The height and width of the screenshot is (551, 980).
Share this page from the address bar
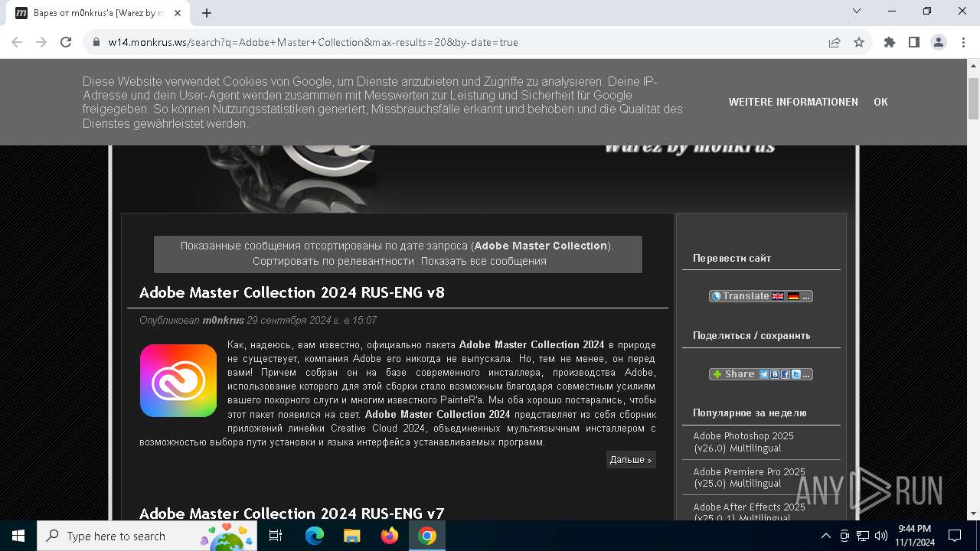[x=835, y=43]
